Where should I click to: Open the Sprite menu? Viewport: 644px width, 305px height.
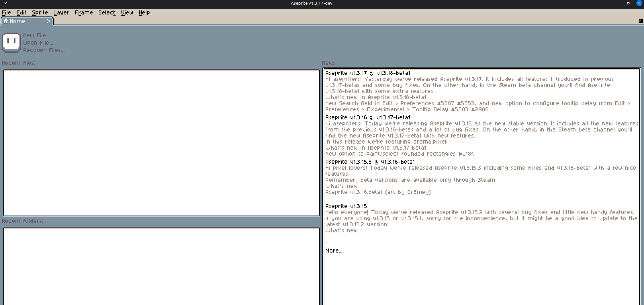(x=40, y=12)
